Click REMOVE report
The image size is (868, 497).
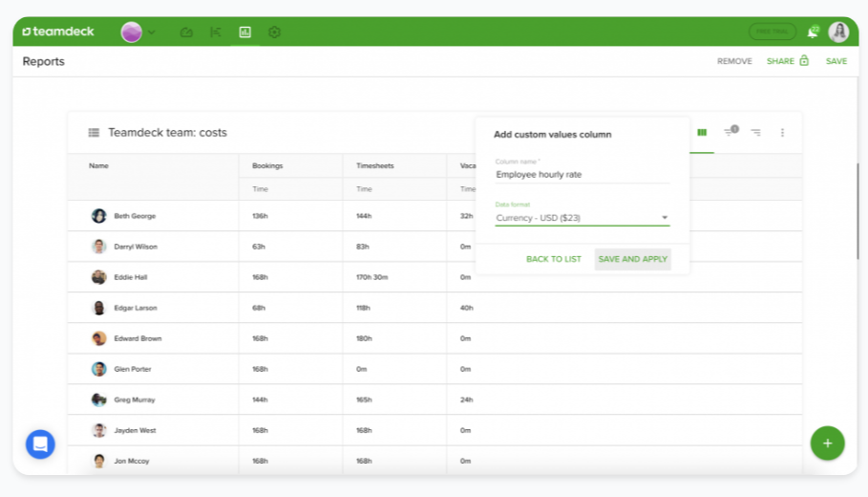(734, 61)
